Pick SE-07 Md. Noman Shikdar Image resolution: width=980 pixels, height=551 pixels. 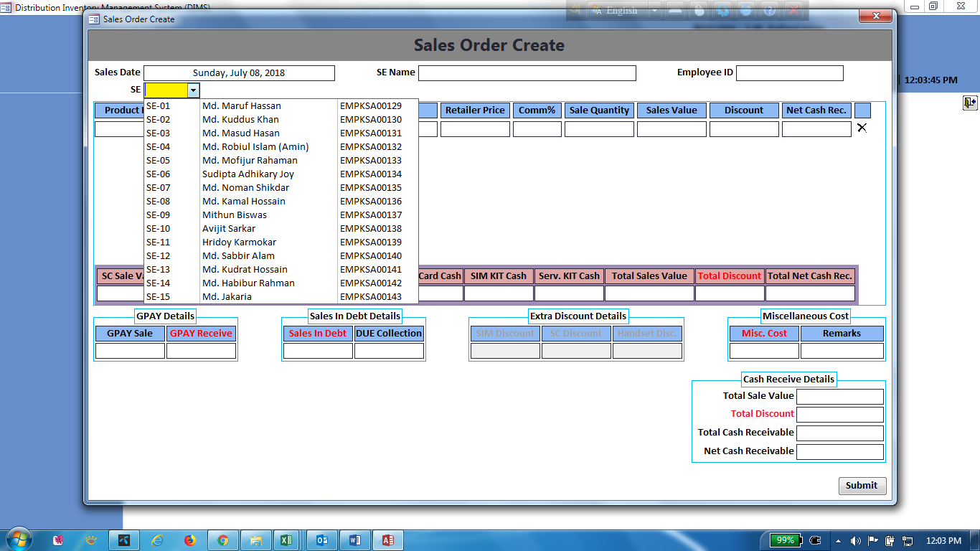click(281, 188)
